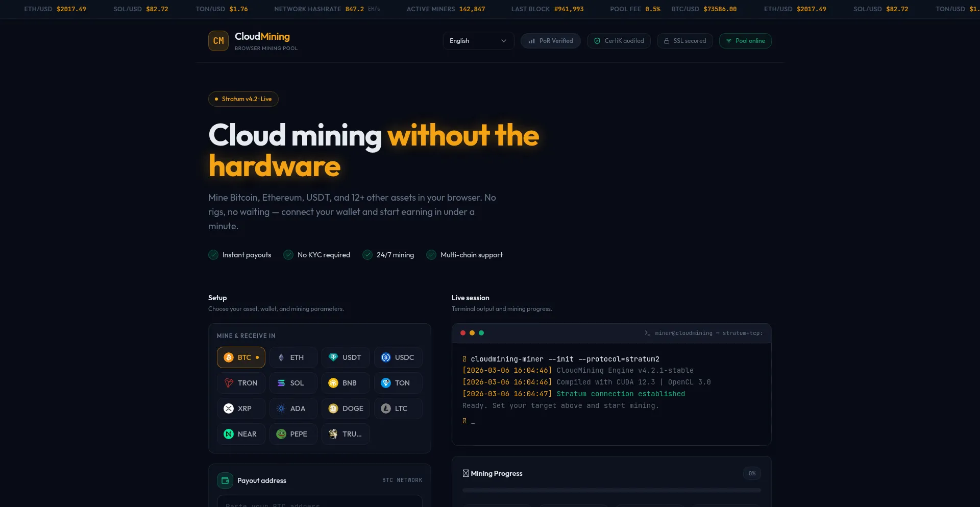Click the terminal prompt icon in title bar
The width and height of the screenshot is (980, 507).
pos(647,333)
